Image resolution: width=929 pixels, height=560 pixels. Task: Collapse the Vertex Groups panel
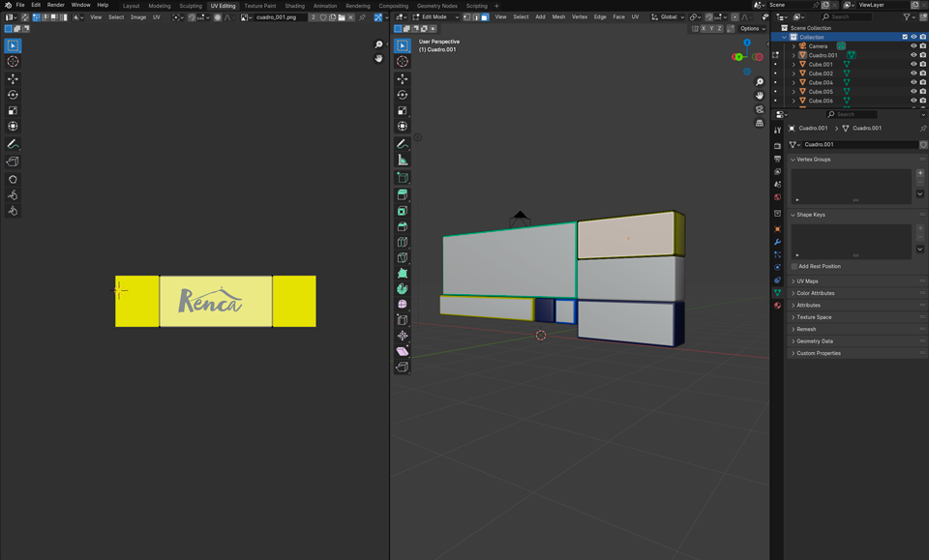(x=813, y=160)
